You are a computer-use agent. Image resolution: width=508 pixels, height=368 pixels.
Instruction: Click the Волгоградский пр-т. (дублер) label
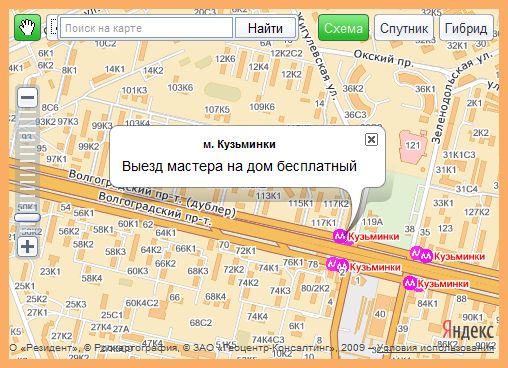tap(152, 193)
